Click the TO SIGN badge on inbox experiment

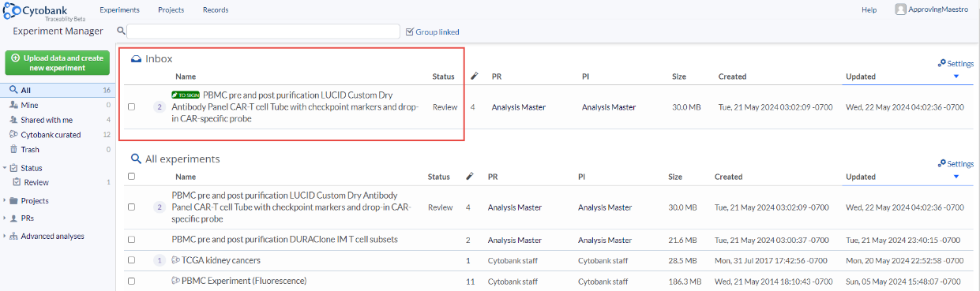coord(186,95)
